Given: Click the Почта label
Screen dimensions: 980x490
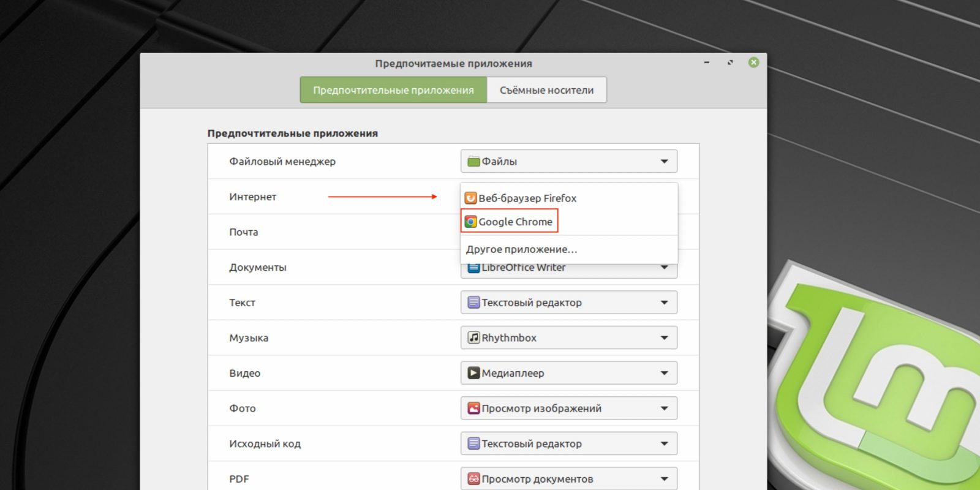Looking at the screenshot, I should [244, 232].
